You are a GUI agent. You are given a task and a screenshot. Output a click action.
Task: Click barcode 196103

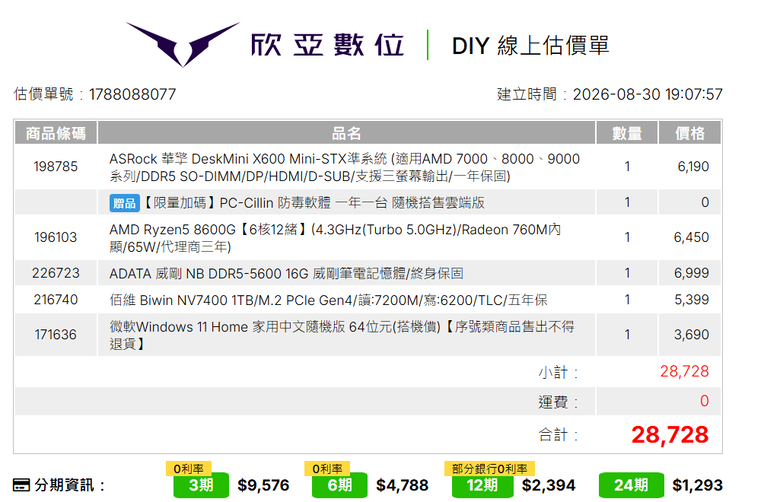[55, 237]
